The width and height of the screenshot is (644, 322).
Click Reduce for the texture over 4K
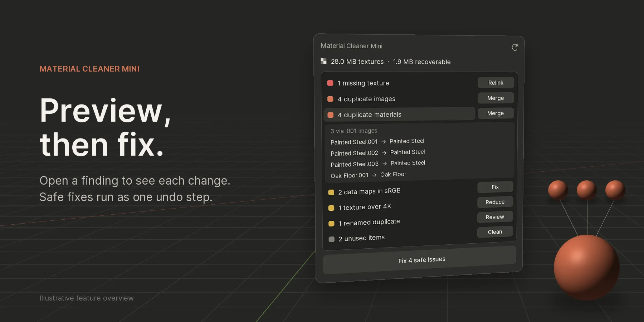pyautogui.click(x=495, y=202)
